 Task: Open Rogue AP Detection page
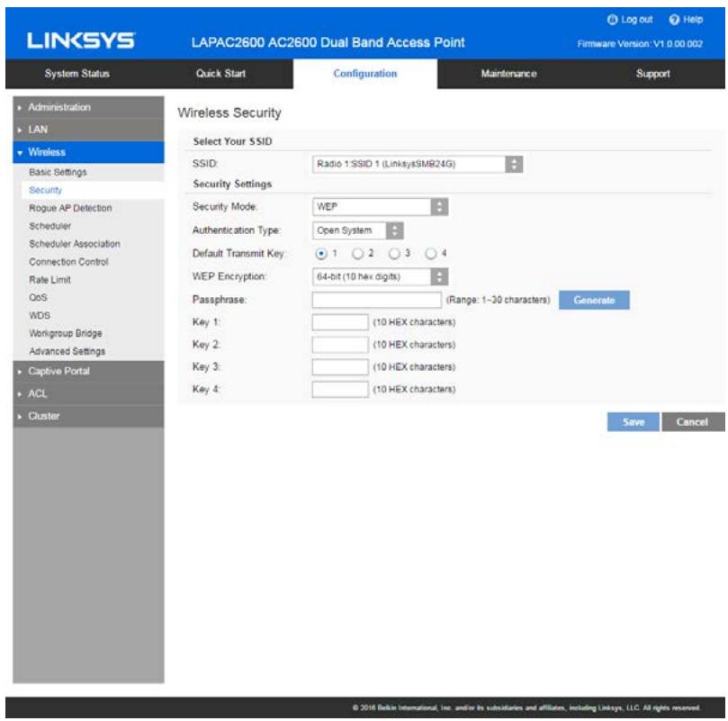click(70, 208)
